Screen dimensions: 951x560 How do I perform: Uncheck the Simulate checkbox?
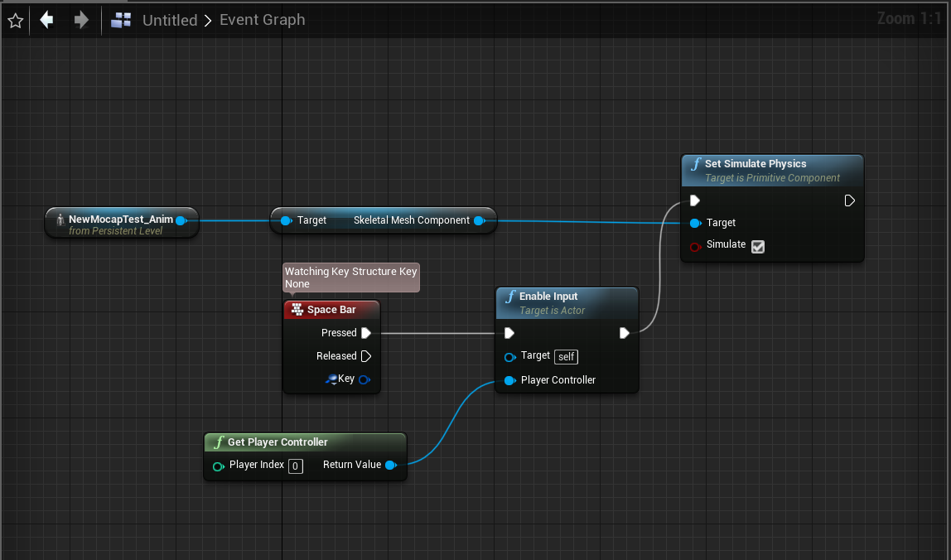[757, 246]
